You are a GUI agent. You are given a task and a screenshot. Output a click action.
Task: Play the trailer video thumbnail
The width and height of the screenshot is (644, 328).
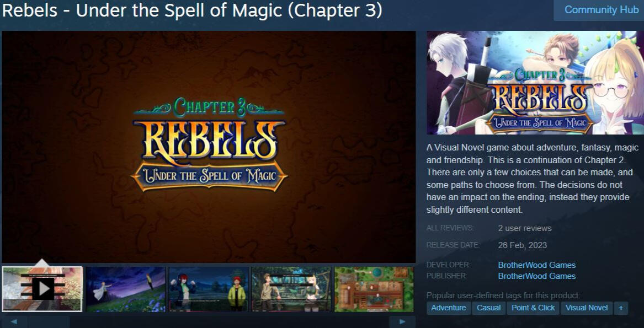[x=42, y=289]
